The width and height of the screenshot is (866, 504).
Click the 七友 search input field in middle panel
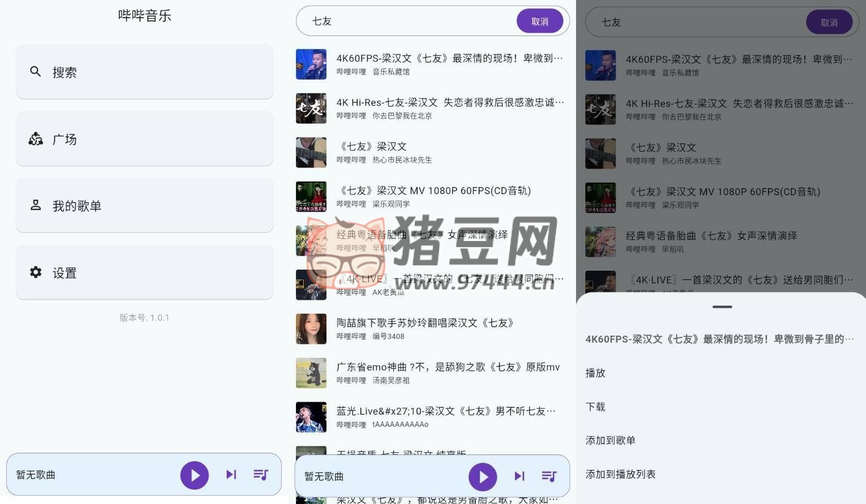click(407, 21)
